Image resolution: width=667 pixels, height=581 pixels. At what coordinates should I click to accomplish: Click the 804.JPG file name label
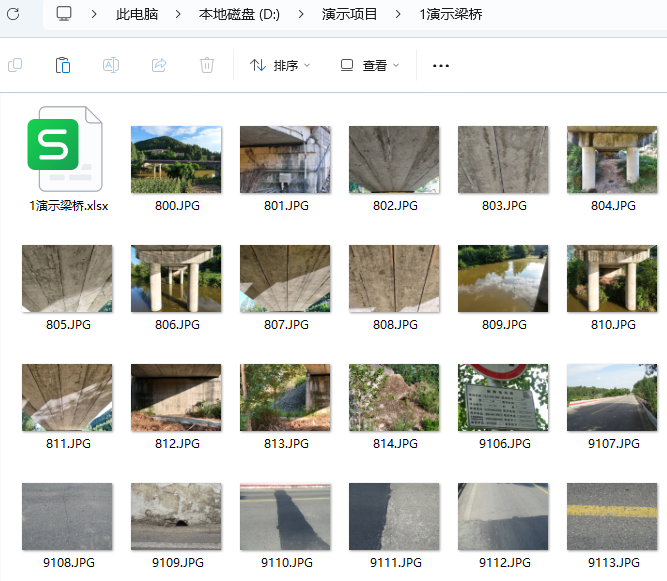pyautogui.click(x=613, y=206)
